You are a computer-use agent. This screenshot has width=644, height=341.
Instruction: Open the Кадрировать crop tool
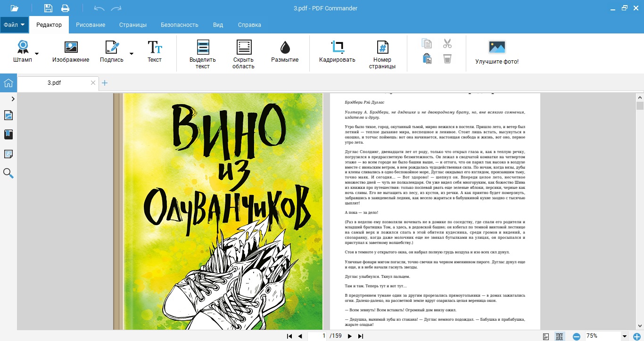click(x=337, y=51)
